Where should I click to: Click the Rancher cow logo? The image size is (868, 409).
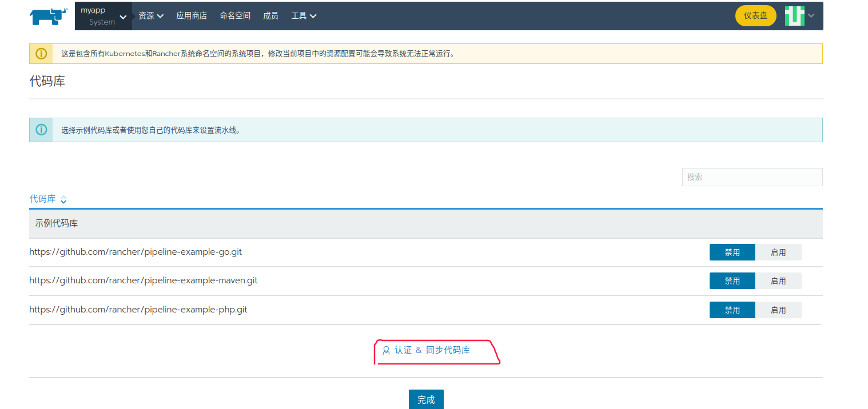49,16
